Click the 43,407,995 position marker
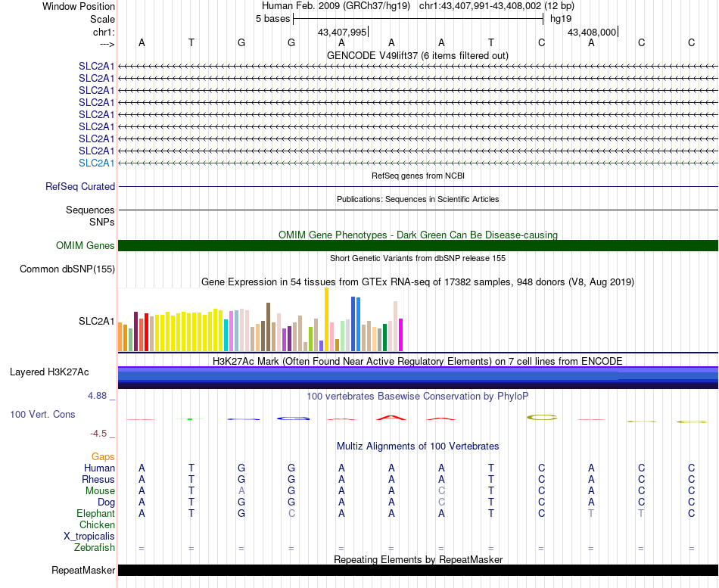 [342, 32]
